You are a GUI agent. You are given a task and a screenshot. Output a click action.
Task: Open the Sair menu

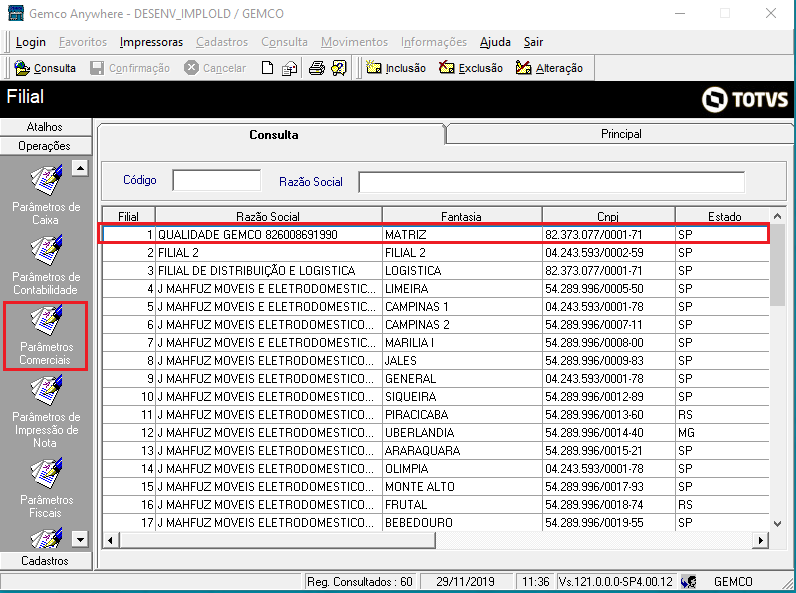pos(534,42)
